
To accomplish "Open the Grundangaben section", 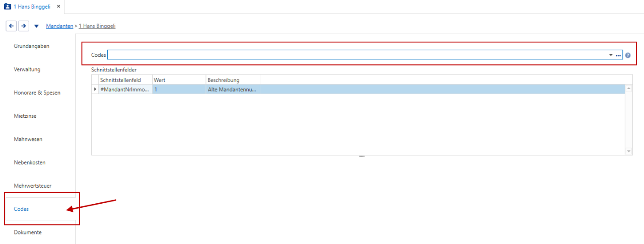I will (31, 46).
